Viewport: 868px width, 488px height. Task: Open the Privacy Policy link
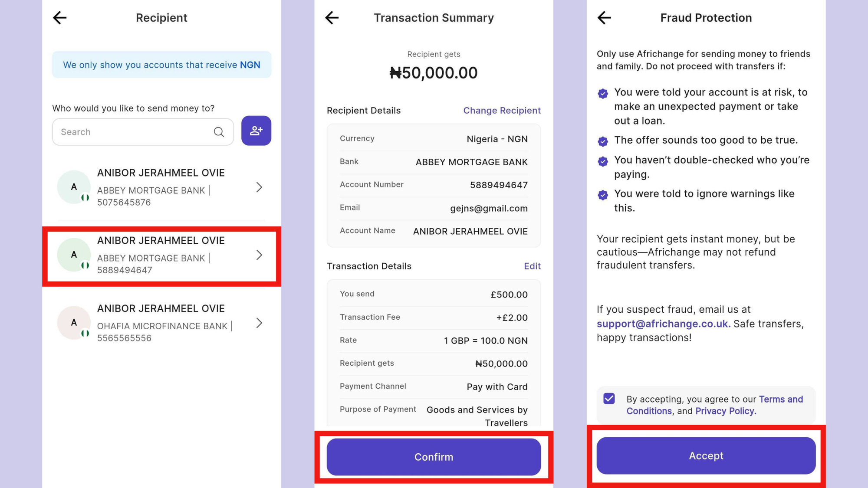pyautogui.click(x=726, y=411)
